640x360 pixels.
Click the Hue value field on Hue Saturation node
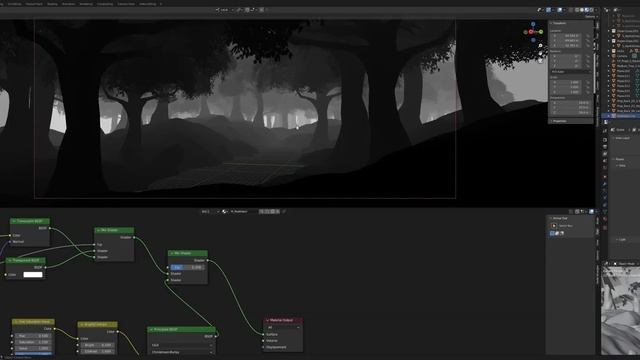[x=33, y=336]
